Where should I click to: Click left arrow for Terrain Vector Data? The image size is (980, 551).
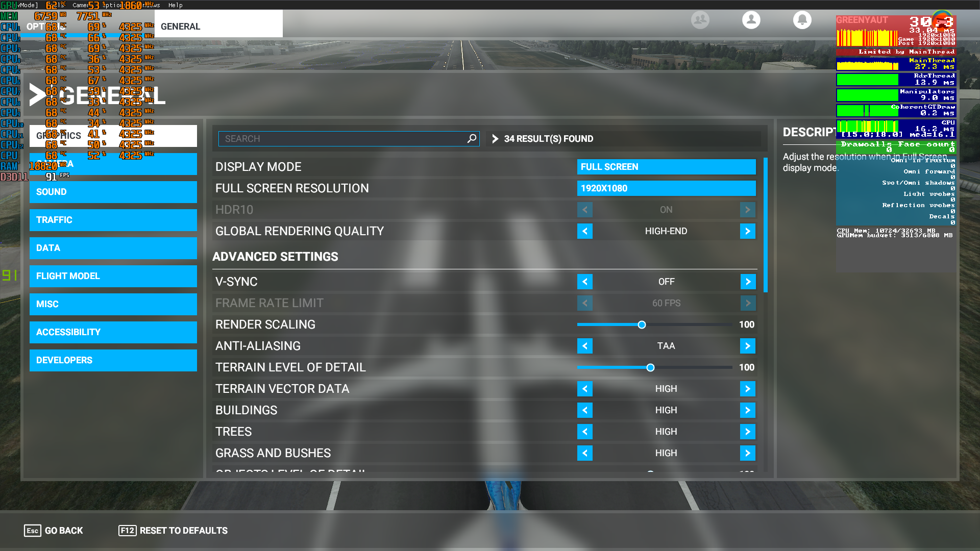(585, 389)
